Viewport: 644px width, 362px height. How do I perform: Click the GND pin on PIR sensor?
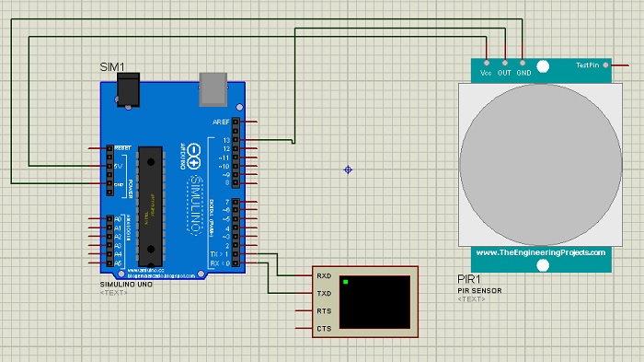[523, 63]
